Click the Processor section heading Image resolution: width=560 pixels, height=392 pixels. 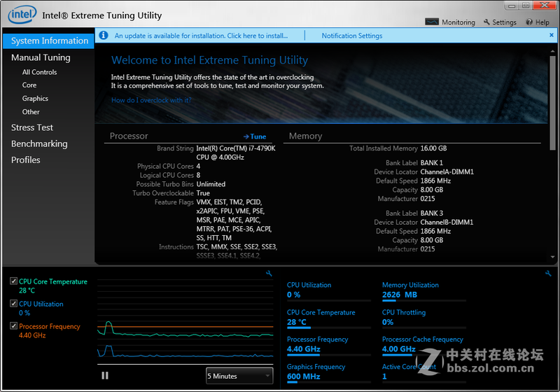point(129,136)
